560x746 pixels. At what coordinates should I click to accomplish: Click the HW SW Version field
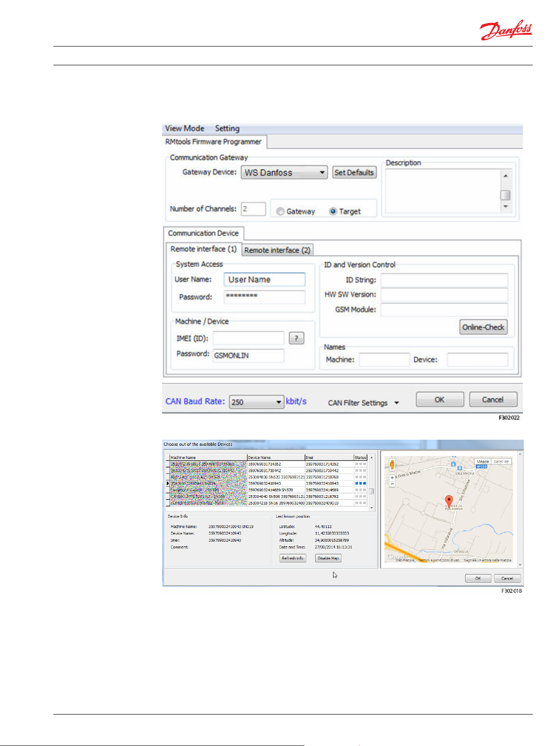click(x=444, y=295)
